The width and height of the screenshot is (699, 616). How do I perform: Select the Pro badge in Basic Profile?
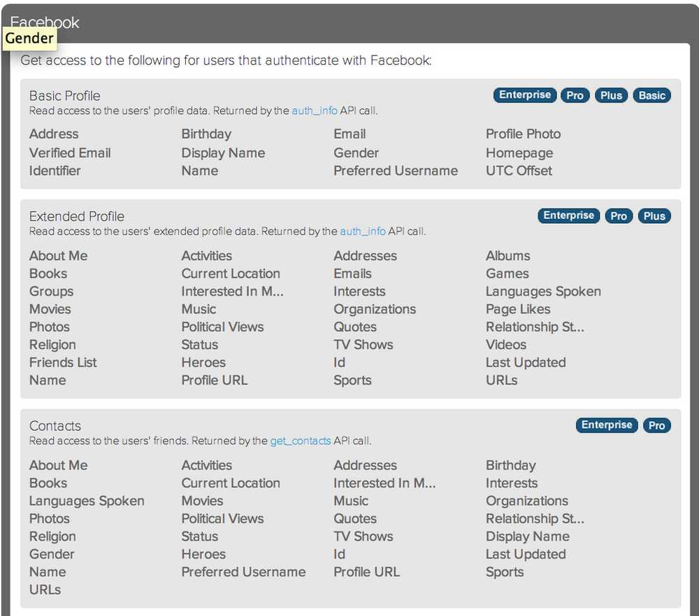pos(575,95)
